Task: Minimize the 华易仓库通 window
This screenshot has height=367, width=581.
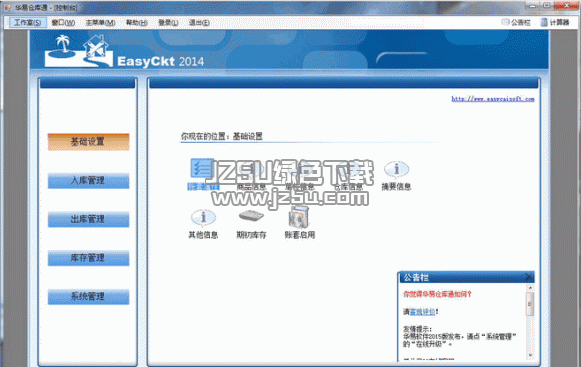Action: pos(533,5)
